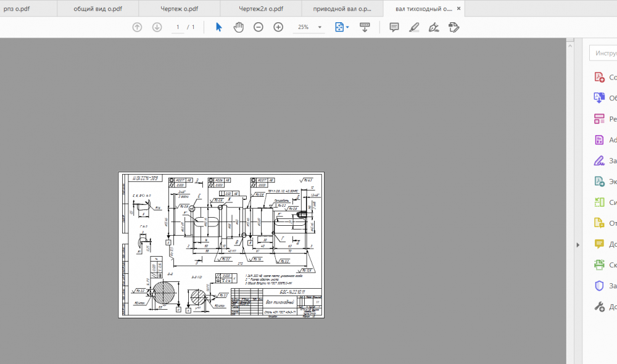
Task: Switch to the общий вид о.pdf tab
Action: pyautogui.click(x=97, y=9)
